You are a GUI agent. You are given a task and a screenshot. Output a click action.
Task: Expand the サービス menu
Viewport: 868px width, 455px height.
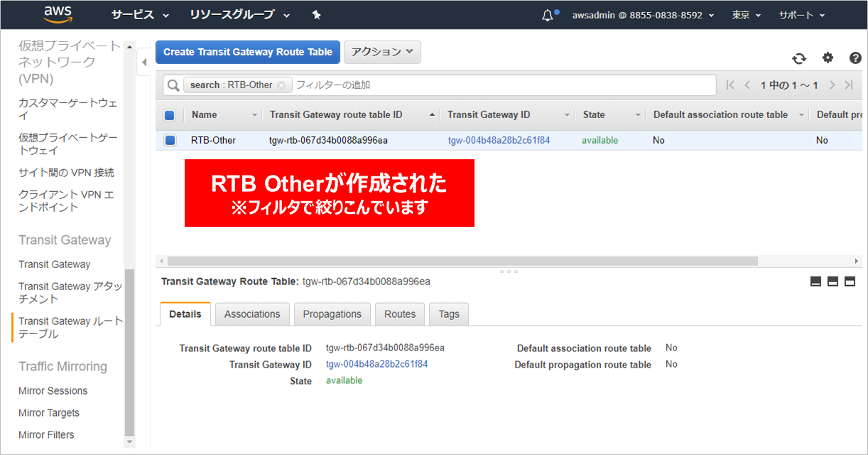(140, 15)
